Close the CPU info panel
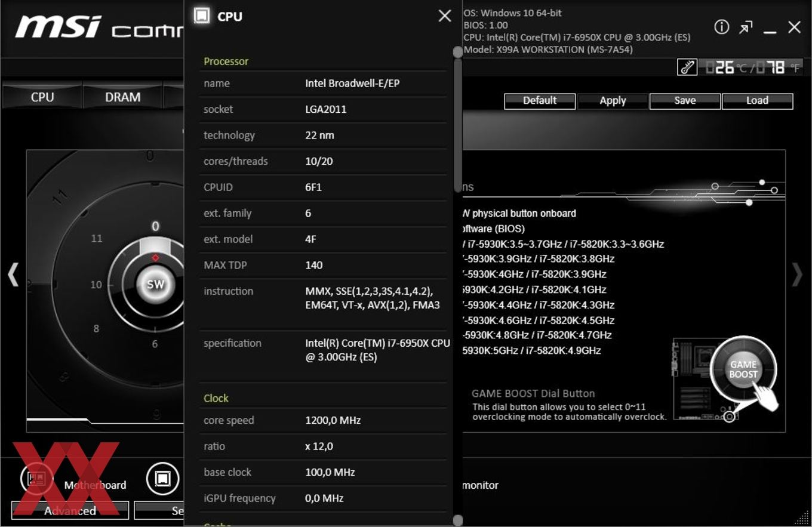 click(445, 16)
